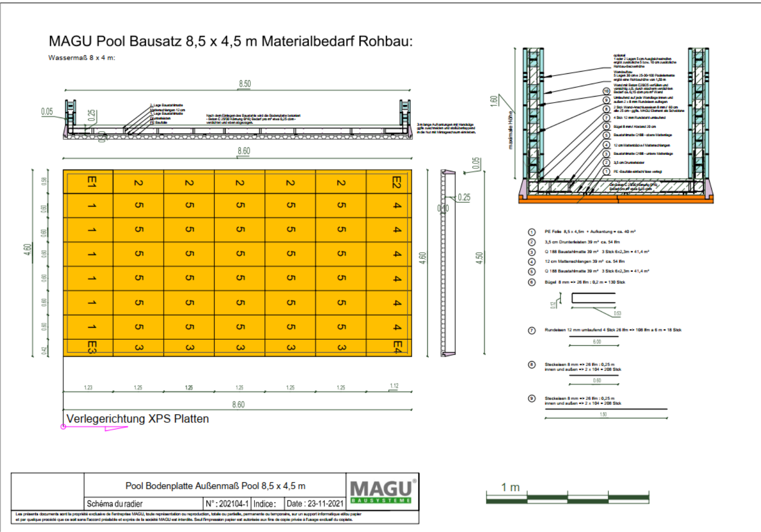Click circled number 6 beside Bügel 8 mm

tap(531, 282)
